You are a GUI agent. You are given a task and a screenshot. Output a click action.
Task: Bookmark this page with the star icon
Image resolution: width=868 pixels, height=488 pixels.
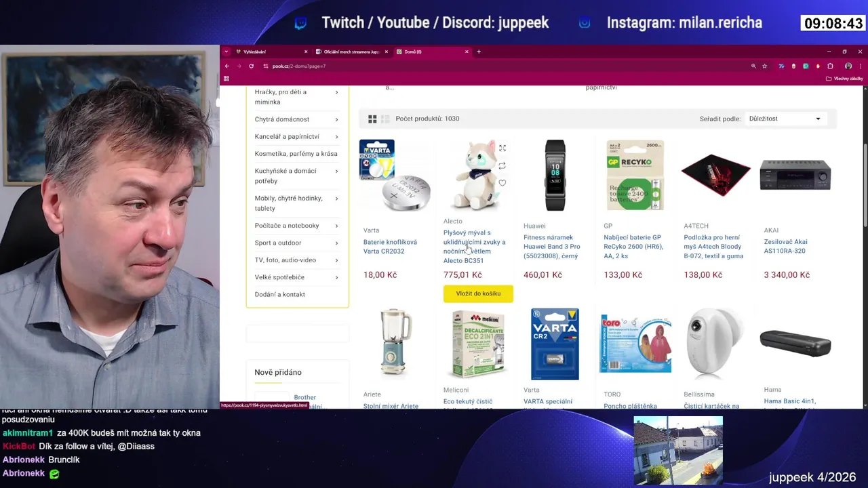pos(765,66)
